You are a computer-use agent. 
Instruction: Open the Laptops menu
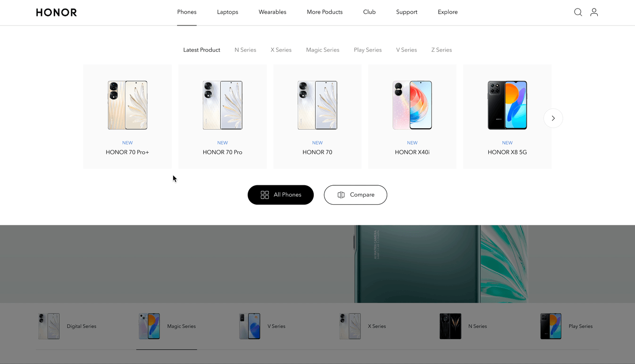(227, 12)
